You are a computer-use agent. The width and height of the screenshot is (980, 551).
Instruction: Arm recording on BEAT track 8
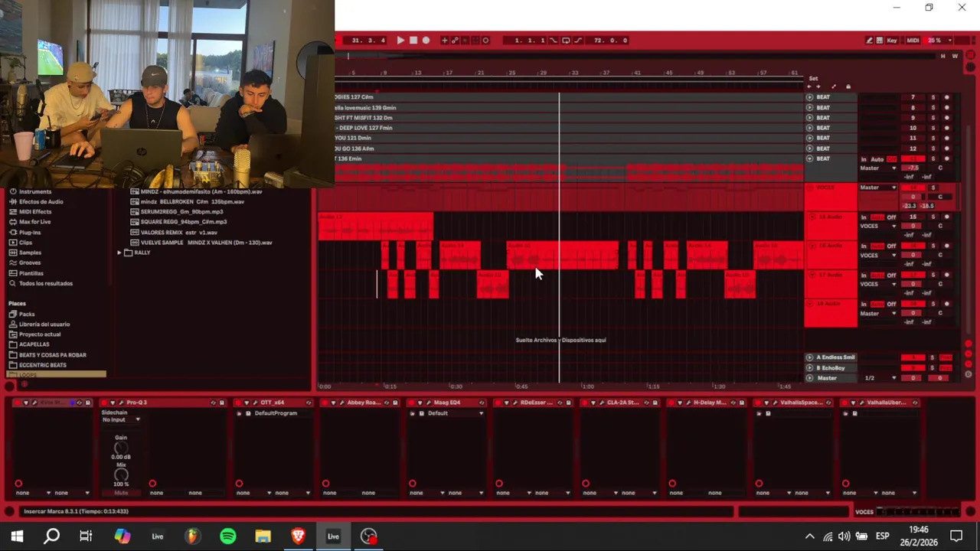tap(947, 108)
